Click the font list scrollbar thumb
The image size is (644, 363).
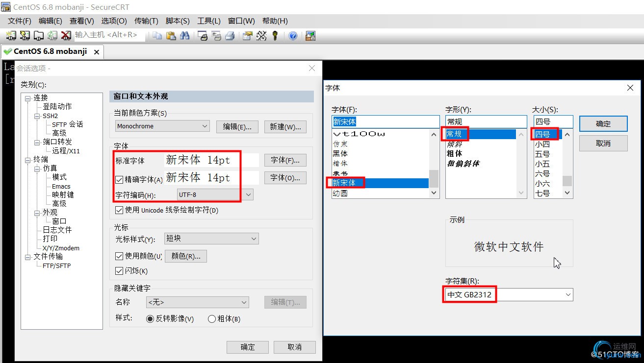(x=434, y=178)
